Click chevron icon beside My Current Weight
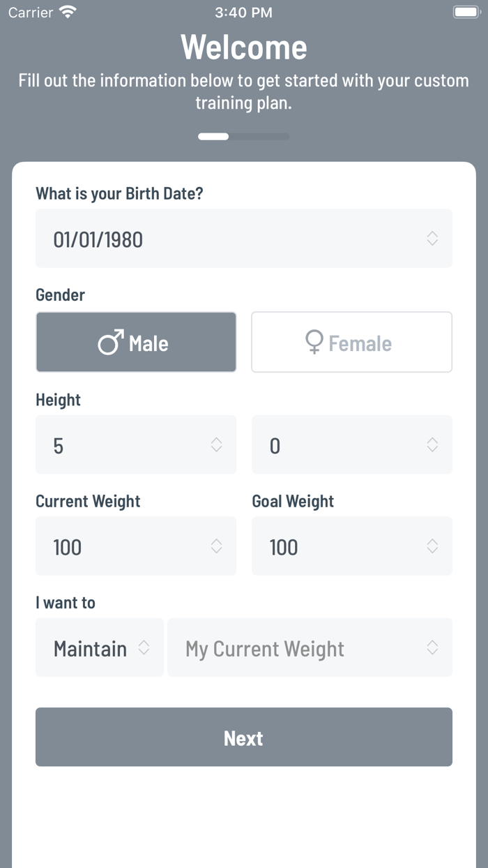Screen dimensions: 488x868 click(x=432, y=648)
